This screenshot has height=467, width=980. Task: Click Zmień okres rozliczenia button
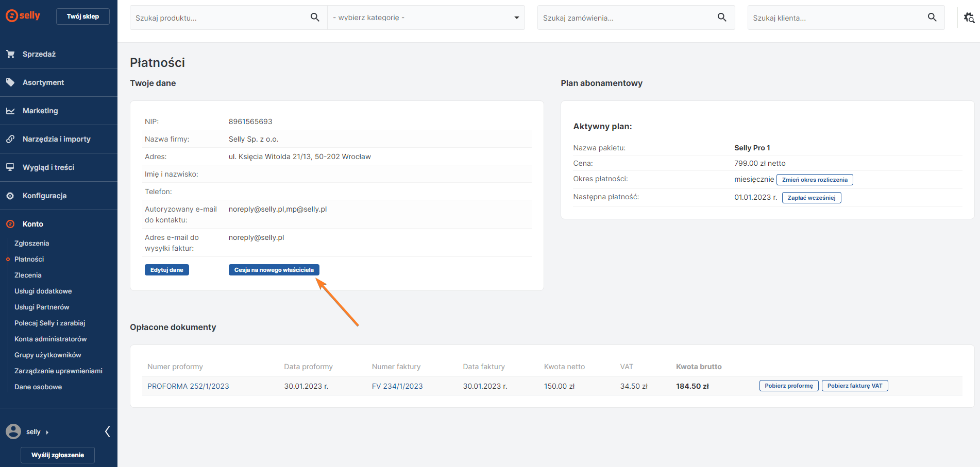[814, 180]
